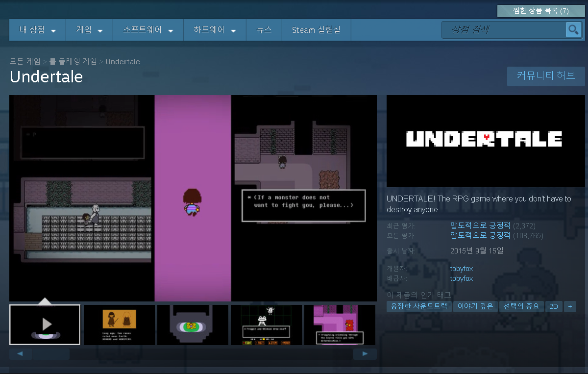Go to the 뉴스 tab

pyautogui.click(x=264, y=30)
